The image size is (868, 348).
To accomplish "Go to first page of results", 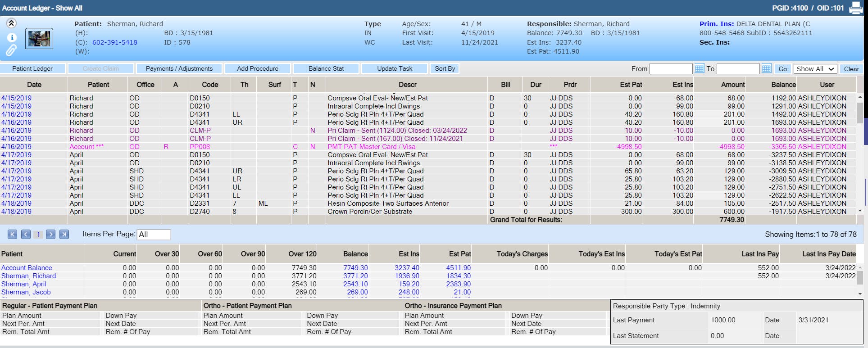I will pyautogui.click(x=13, y=234).
